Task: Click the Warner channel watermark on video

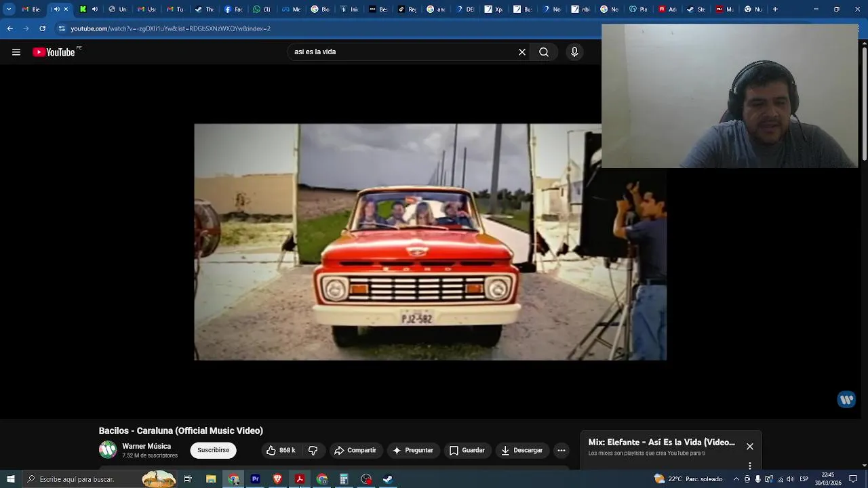Action: 846,399
